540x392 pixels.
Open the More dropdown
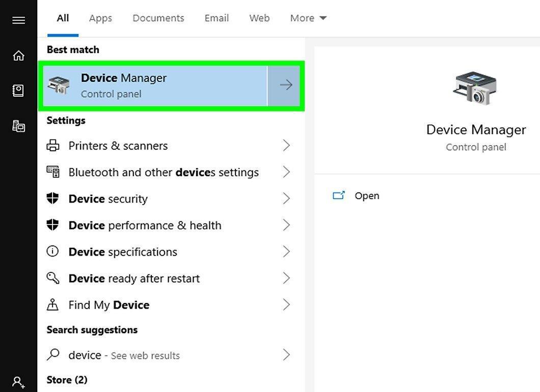pos(308,18)
